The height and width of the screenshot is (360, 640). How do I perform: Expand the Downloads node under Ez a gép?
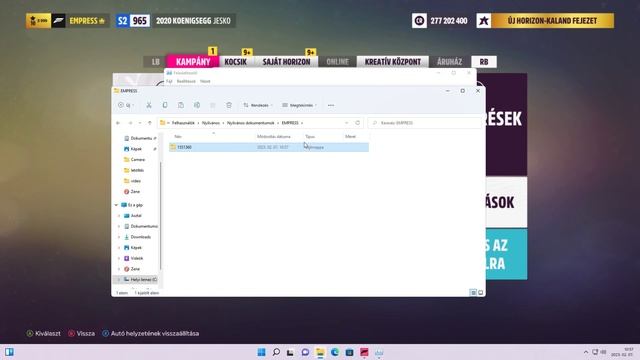tap(119, 237)
